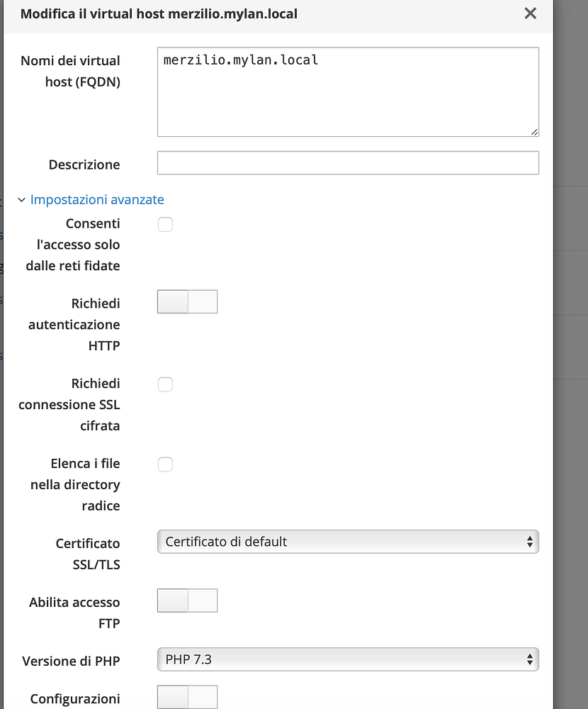The height and width of the screenshot is (709, 588).
Task: Click the 'Descrizione' label
Action: tap(84, 164)
